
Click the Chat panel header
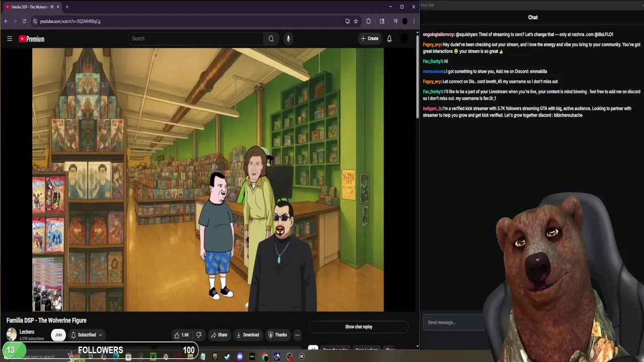[533, 17]
